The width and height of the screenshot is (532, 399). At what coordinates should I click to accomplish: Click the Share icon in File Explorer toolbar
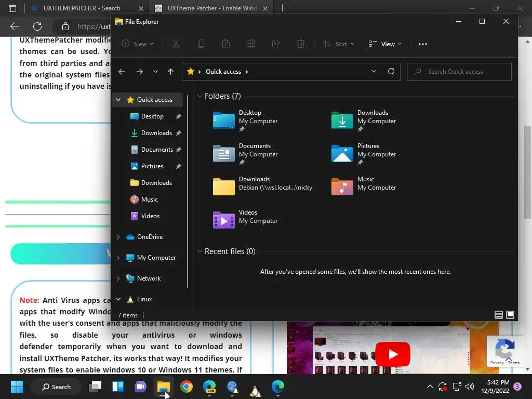[276, 44]
